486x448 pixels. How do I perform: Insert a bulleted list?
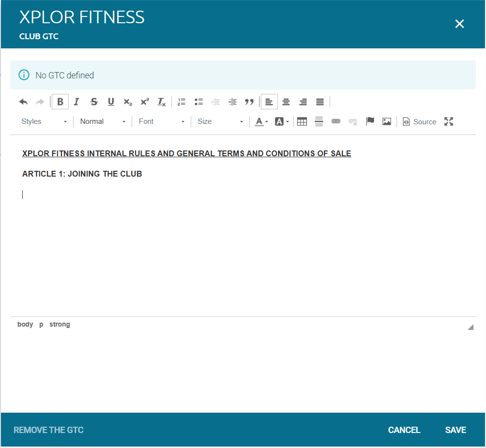pos(198,102)
